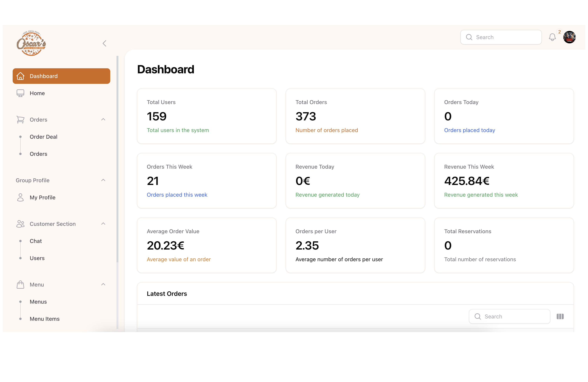Focus the Latest Orders Search field

[x=509, y=316]
